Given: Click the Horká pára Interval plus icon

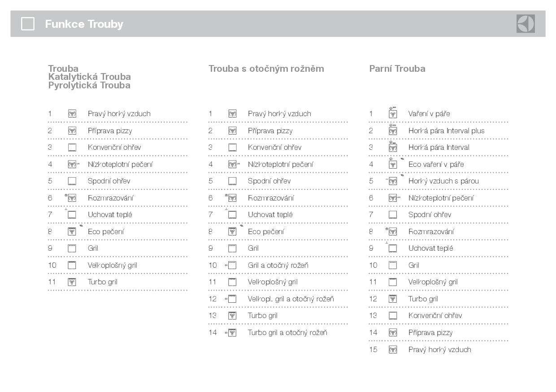Looking at the screenshot, I should [x=393, y=131].
